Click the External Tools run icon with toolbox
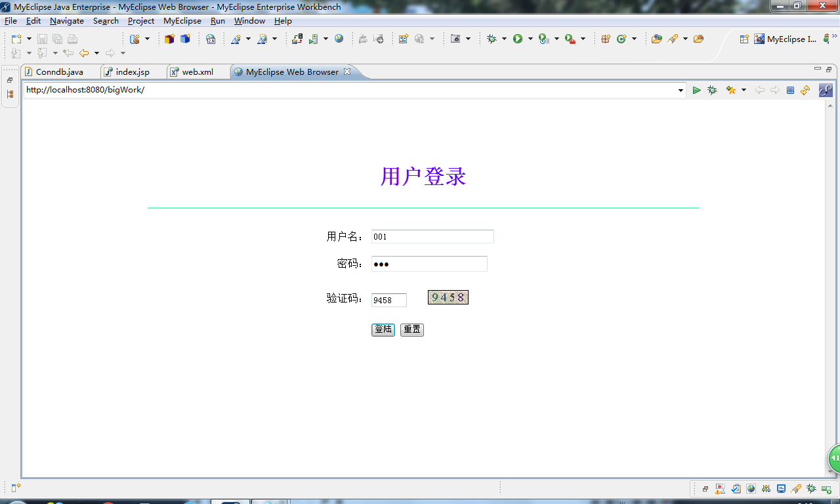Viewport: 840px width, 504px height. point(570,39)
